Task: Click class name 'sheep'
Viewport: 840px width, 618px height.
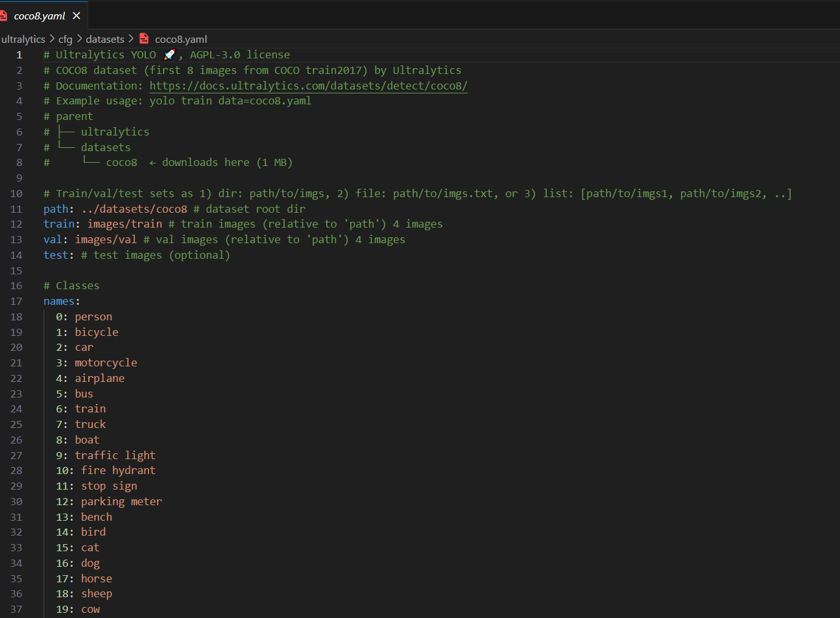Action: click(97, 594)
